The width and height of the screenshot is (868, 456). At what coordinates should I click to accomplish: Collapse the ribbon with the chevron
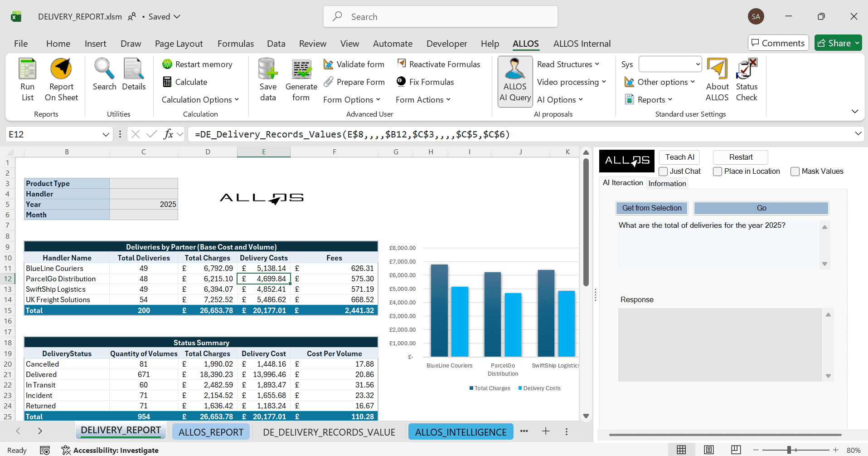coord(855,111)
